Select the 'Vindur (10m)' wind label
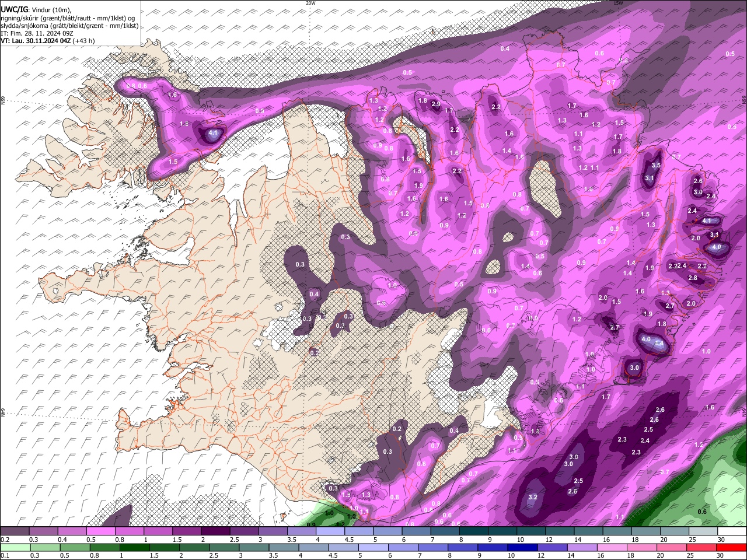Image resolution: width=747 pixels, height=560 pixels. click(51, 9)
